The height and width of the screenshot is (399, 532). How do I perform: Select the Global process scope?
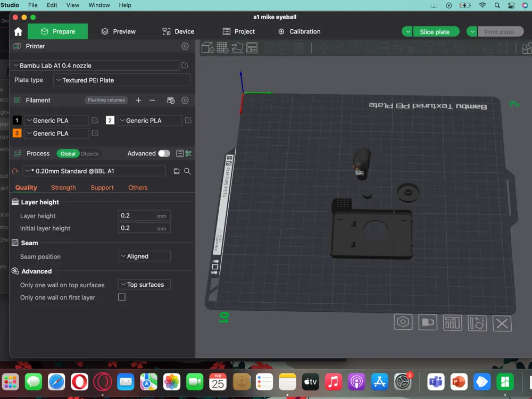(x=68, y=154)
